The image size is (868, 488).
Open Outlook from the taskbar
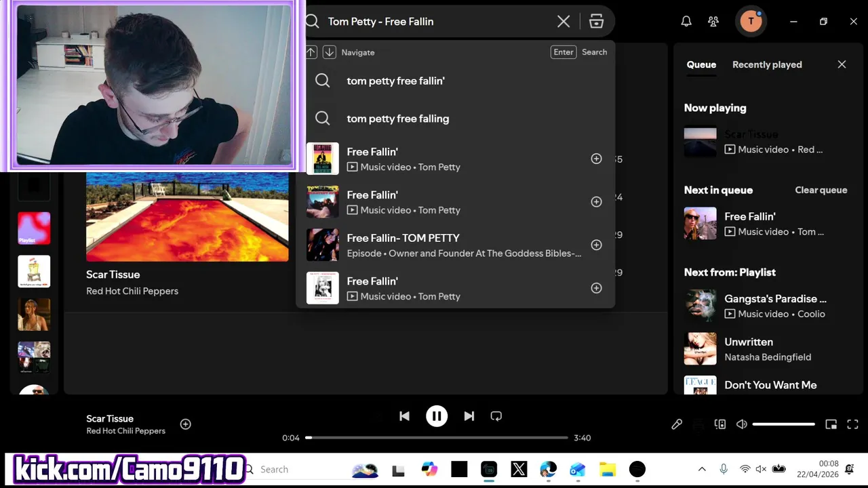pyautogui.click(x=577, y=469)
